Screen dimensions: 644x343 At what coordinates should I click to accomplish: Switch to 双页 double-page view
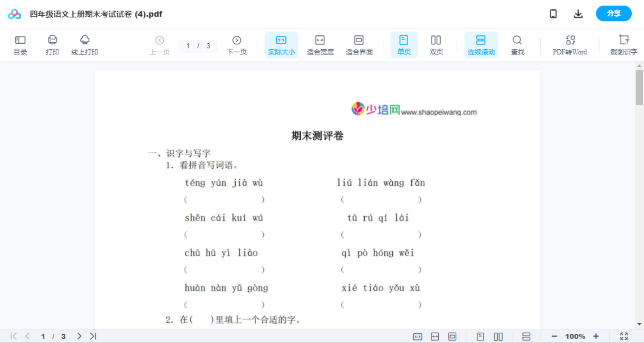(x=436, y=45)
